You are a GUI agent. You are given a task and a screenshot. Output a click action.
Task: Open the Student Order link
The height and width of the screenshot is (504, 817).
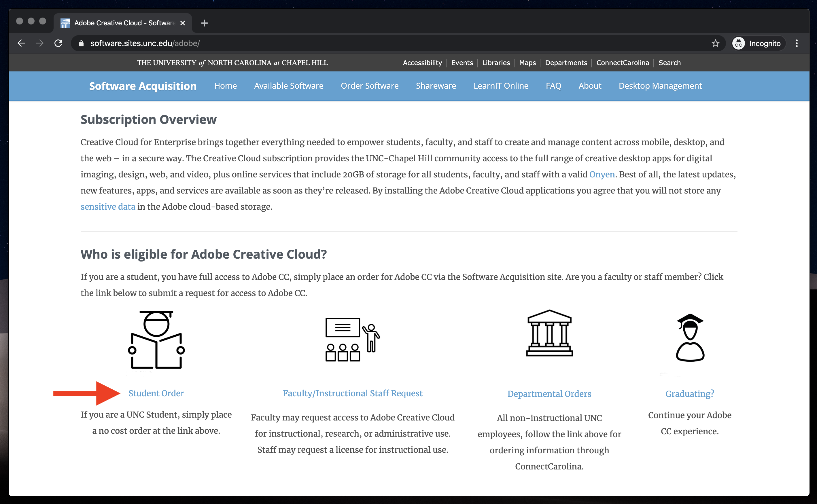(x=156, y=393)
